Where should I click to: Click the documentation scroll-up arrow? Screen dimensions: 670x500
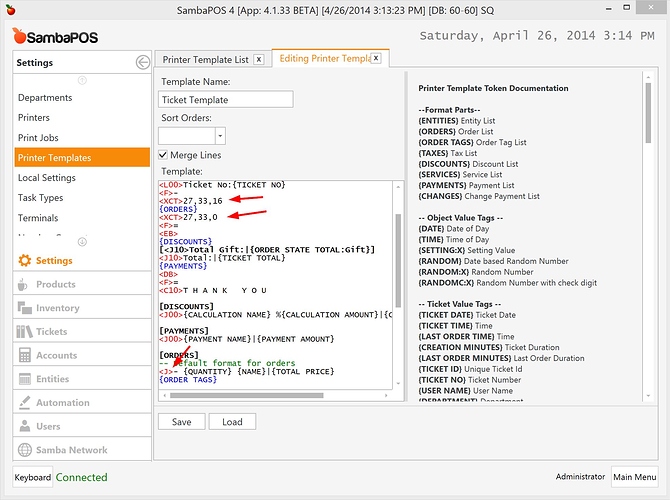click(648, 77)
